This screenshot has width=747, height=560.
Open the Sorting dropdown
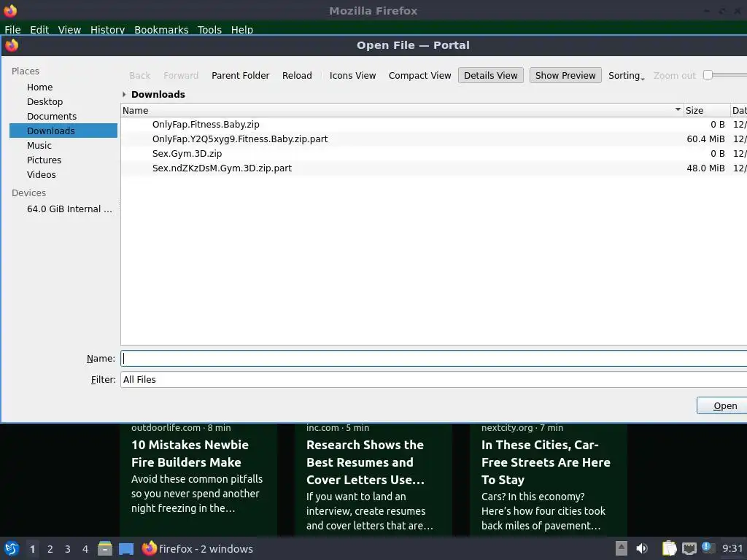click(x=626, y=75)
